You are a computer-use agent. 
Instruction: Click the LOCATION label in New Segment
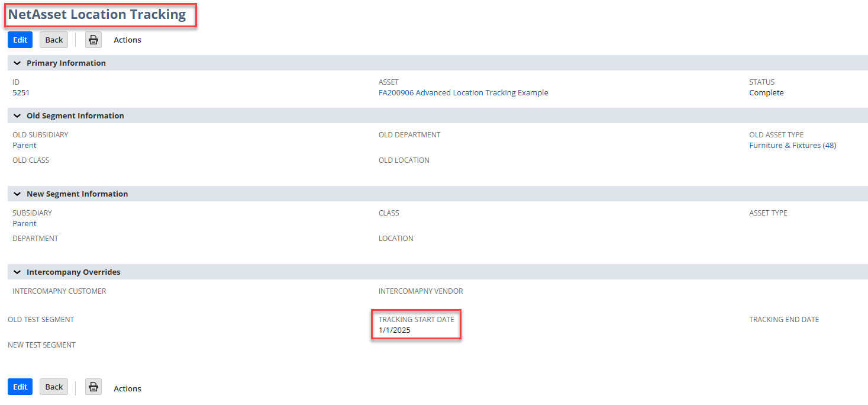coord(396,238)
